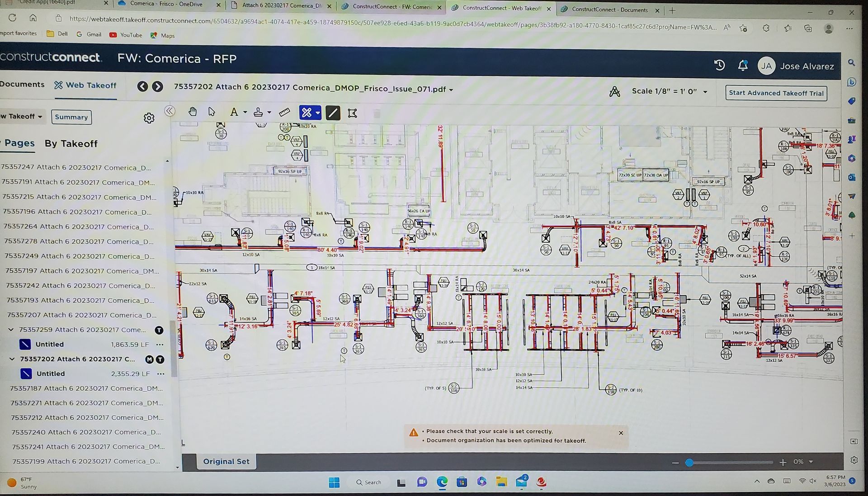Click the Start Advanced Takeoff Trial button
The height and width of the screenshot is (496, 868).
776,93
